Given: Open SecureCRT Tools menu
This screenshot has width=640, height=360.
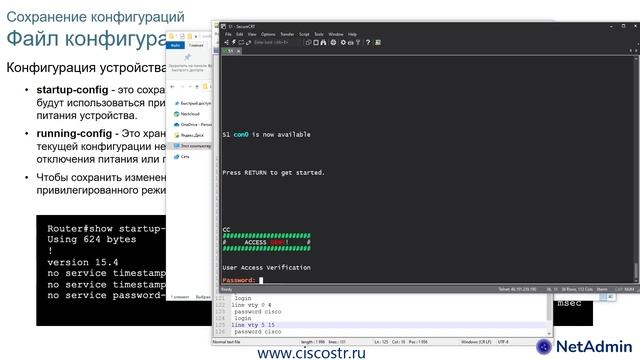Looking at the screenshot, I should [319, 34].
